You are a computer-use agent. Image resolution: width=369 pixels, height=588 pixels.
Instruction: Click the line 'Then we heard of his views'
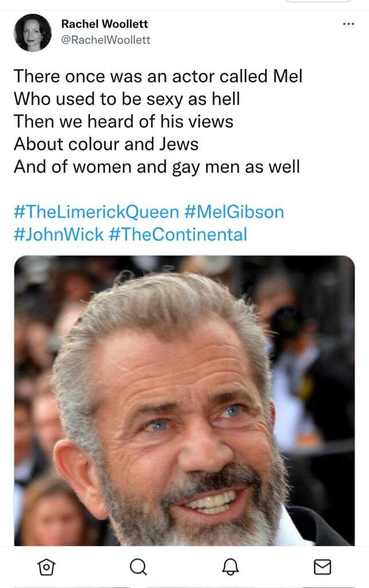click(x=123, y=122)
